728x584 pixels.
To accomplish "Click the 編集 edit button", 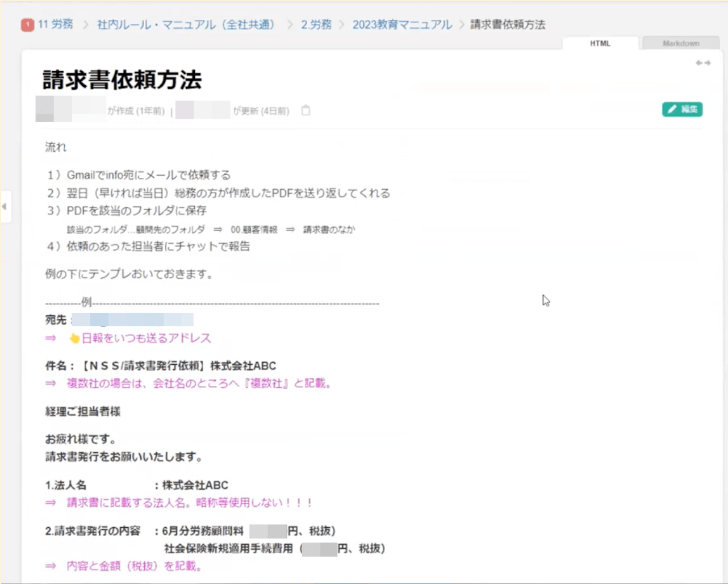I will pos(682,109).
